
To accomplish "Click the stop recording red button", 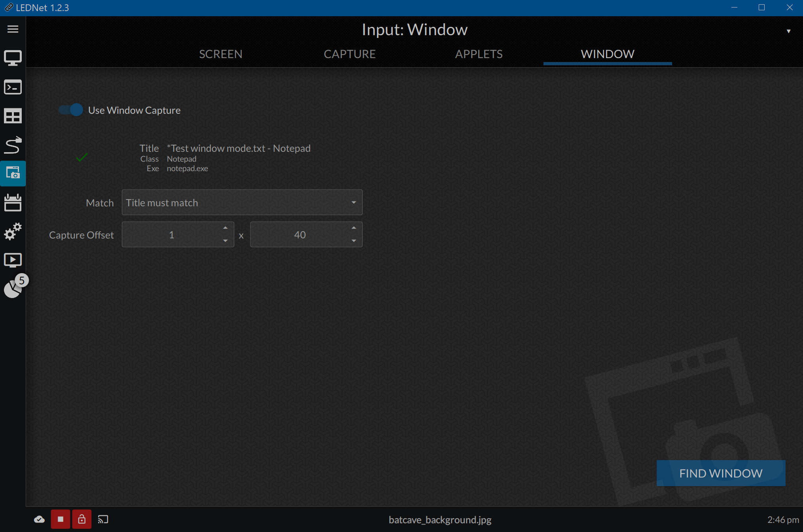I will [x=61, y=519].
